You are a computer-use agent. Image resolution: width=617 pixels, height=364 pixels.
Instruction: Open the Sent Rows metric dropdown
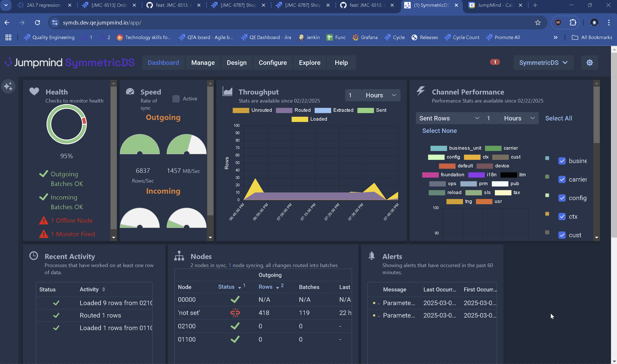pyautogui.click(x=449, y=118)
